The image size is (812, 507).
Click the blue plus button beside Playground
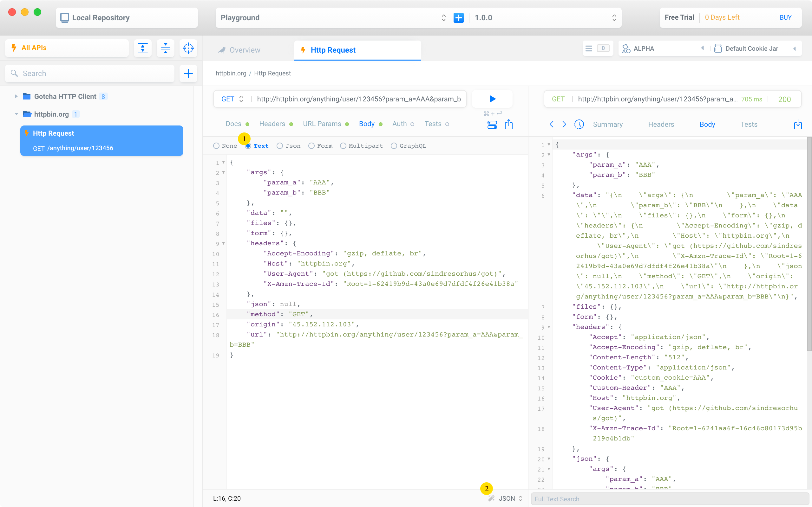[x=458, y=18]
